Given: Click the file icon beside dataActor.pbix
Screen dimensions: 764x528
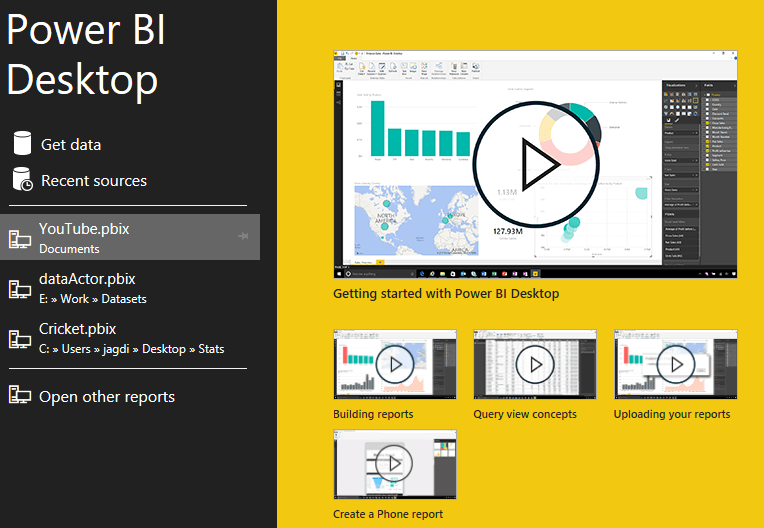Looking at the screenshot, I should point(20,289).
